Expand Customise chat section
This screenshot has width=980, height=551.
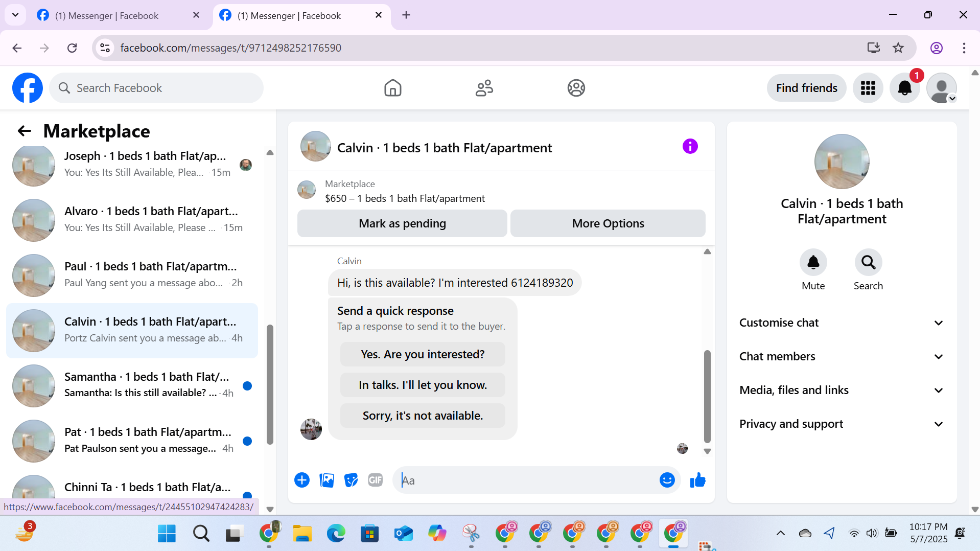(842, 323)
